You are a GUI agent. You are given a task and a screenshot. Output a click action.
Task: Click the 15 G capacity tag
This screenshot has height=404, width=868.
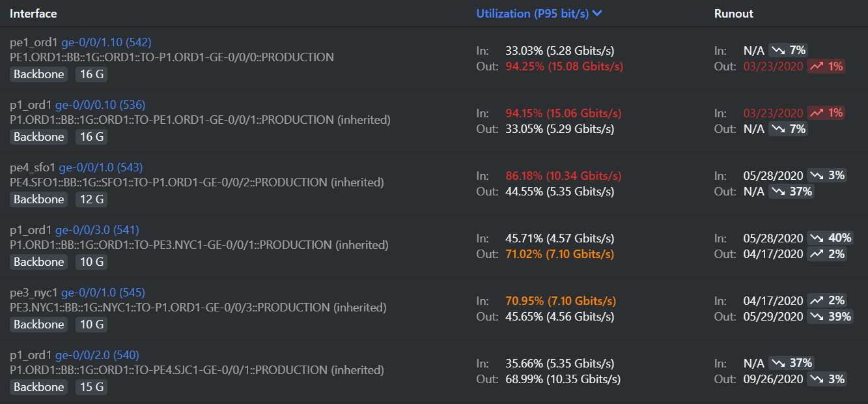coord(91,387)
